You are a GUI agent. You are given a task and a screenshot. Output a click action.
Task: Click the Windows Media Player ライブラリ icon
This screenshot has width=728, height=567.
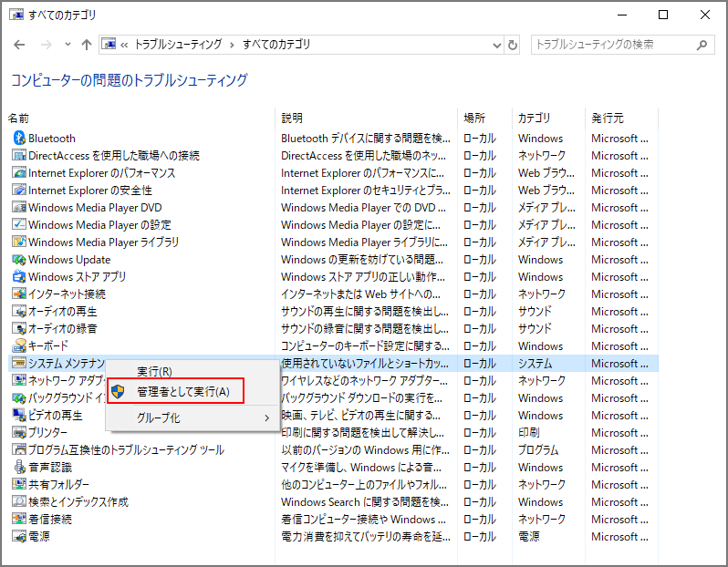(x=19, y=242)
